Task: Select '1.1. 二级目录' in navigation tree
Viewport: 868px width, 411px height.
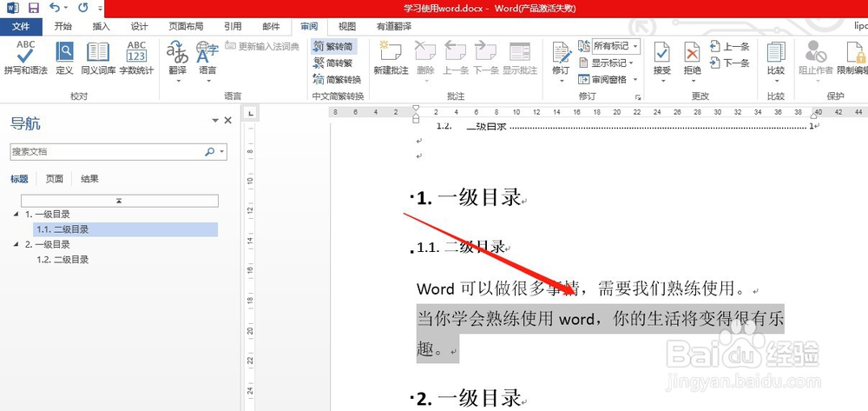Action: pos(125,229)
